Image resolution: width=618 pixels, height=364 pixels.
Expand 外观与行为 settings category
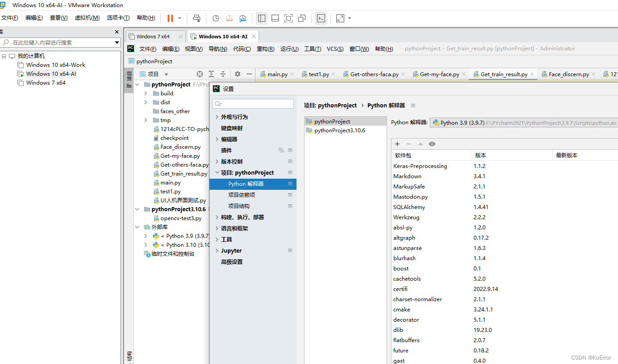tap(217, 117)
